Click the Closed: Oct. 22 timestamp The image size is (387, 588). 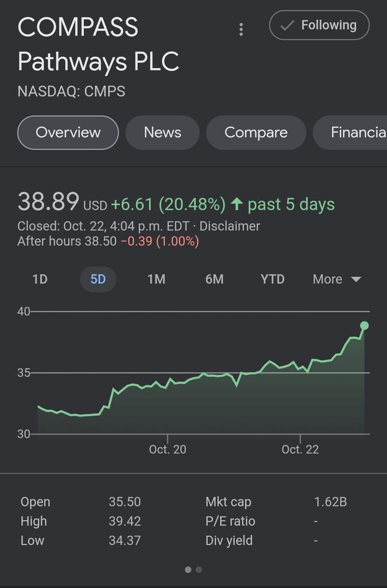pos(103,226)
